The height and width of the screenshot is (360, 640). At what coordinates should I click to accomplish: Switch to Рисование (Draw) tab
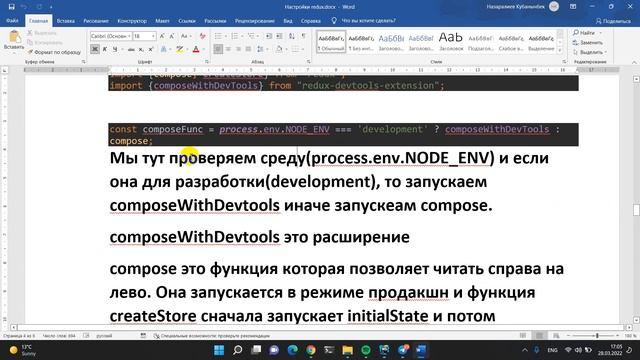(96, 21)
